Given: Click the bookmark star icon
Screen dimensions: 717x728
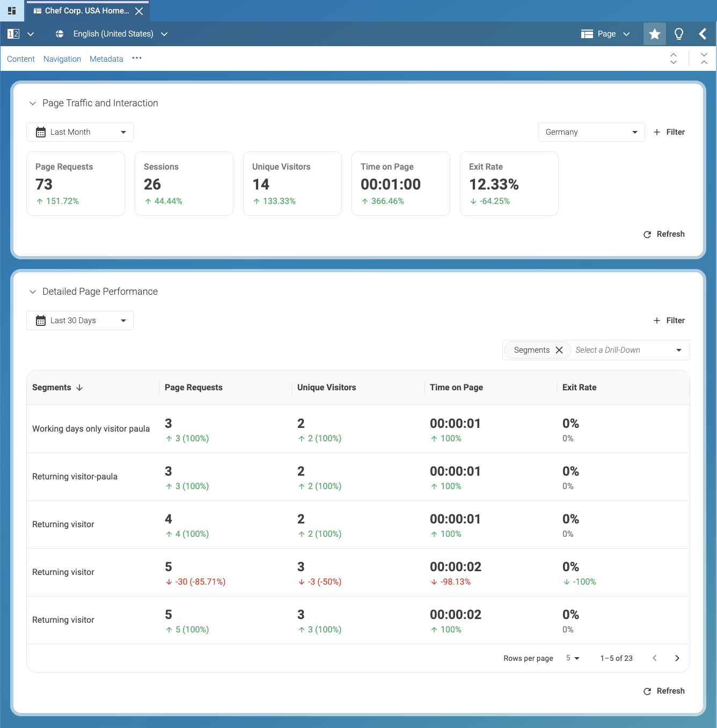Looking at the screenshot, I should click(x=654, y=34).
